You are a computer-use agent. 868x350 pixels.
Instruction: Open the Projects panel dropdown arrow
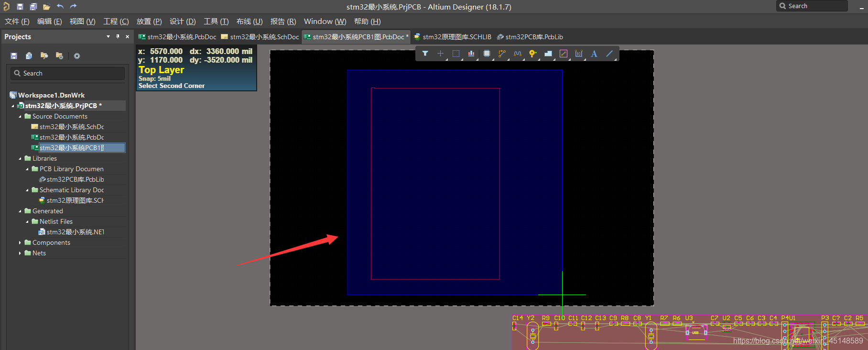pos(108,37)
